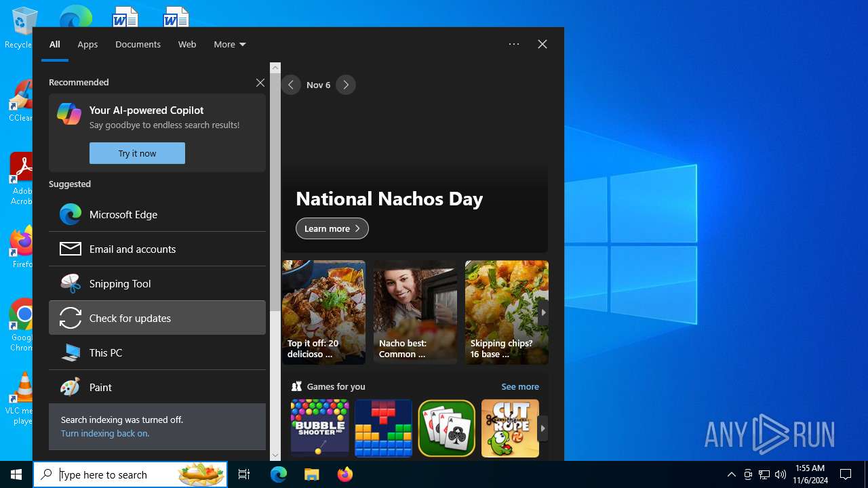The image size is (868, 488).
Task: Go to previous day in highlights
Action: [x=291, y=85]
